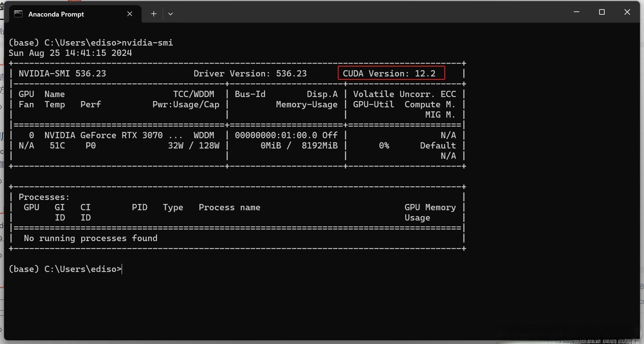Click 'Driver Version: 536.23' text
Screen dimensions: 644x344
click(250, 74)
